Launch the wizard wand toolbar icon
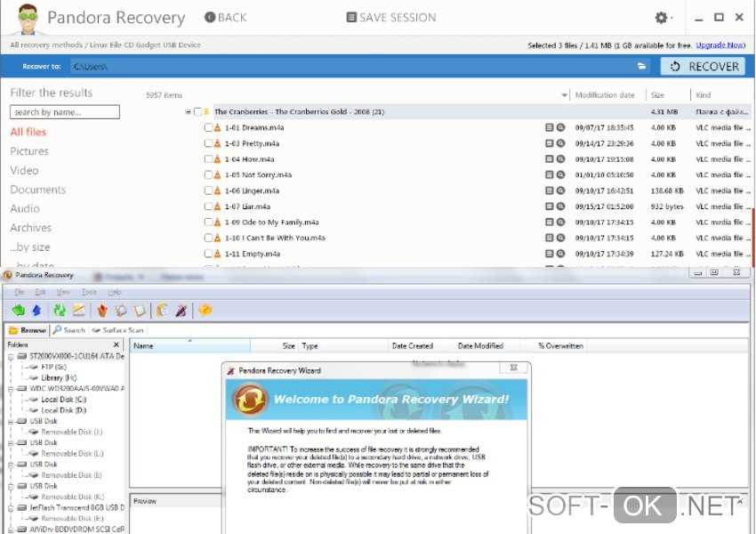This screenshot has height=534, width=756. [181, 311]
